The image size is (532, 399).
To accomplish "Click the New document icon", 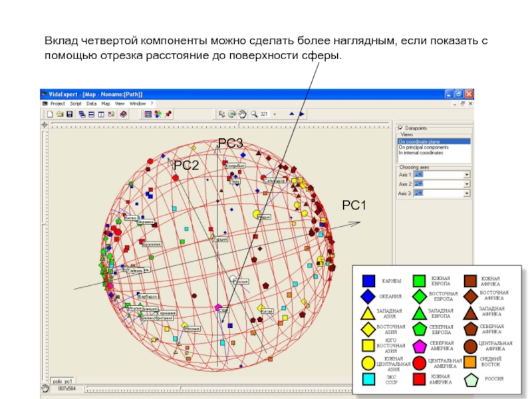I will (49, 114).
